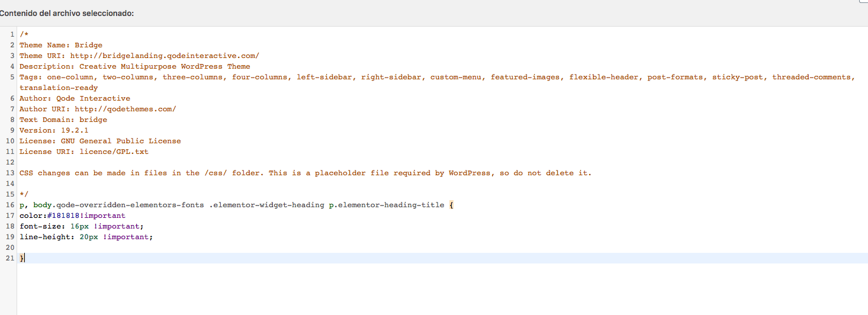The width and height of the screenshot is (868, 315).
Task: Click the closing comment '*/' on line 15
Action: coord(24,194)
